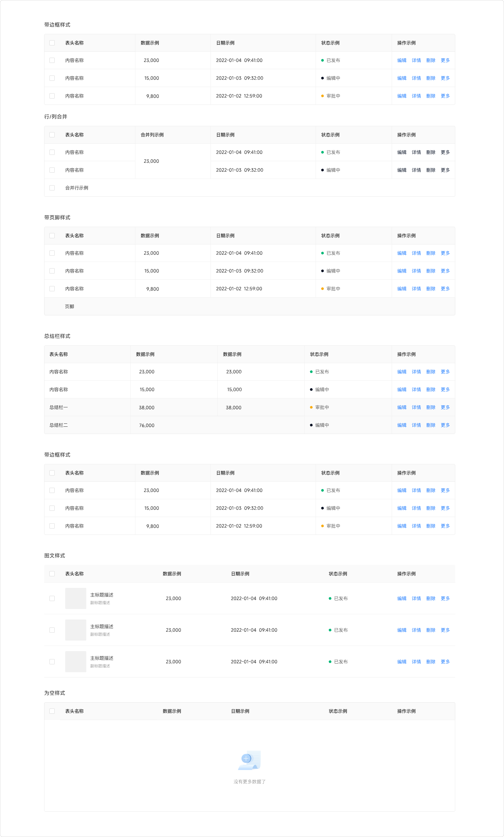This screenshot has height=837, width=504.
Task: Click the 页脚 footer row in 带页脚样式 table
Action: click(69, 306)
